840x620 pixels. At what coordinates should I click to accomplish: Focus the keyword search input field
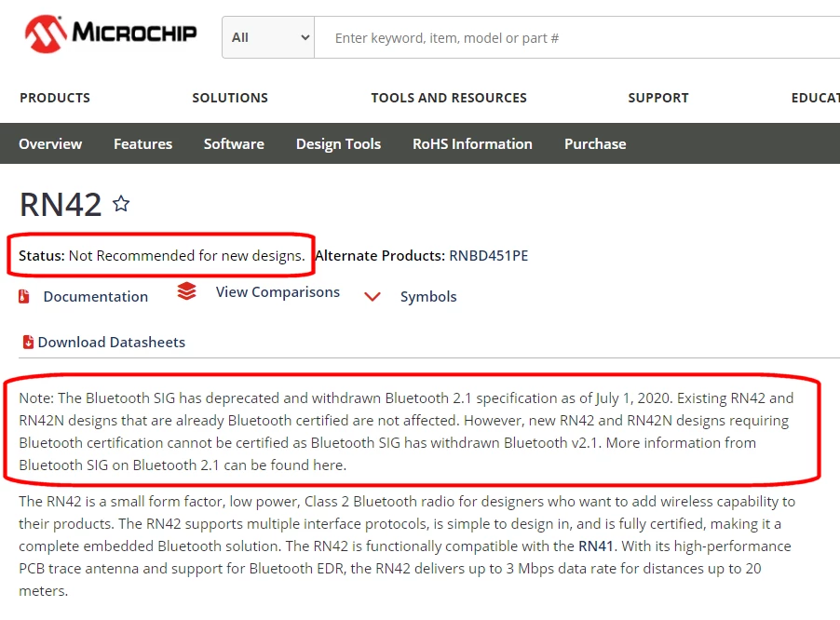[x=577, y=37]
